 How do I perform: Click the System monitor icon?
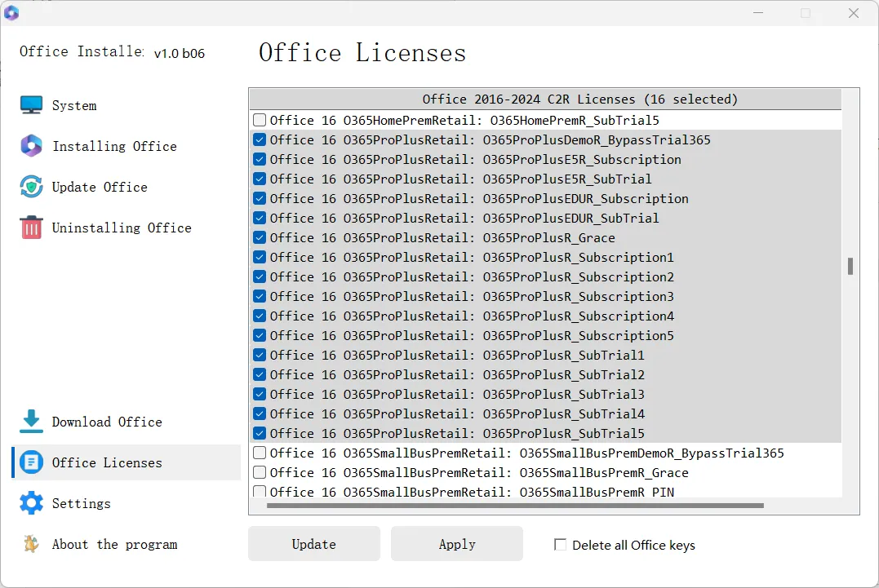[x=31, y=105]
